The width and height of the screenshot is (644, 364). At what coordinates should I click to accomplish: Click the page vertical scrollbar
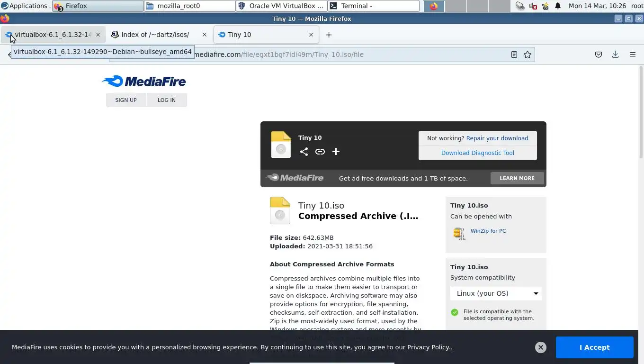point(641,112)
